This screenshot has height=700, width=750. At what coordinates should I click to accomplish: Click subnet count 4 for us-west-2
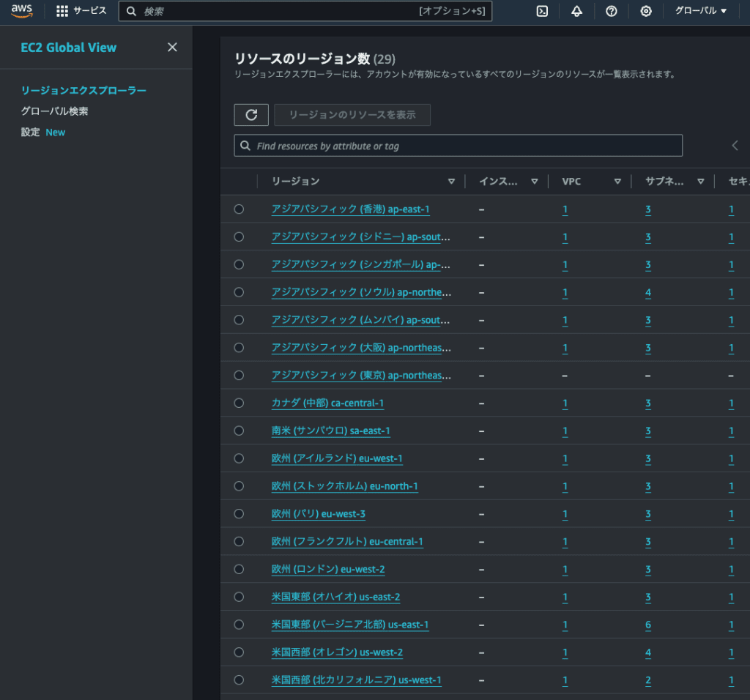(648, 652)
